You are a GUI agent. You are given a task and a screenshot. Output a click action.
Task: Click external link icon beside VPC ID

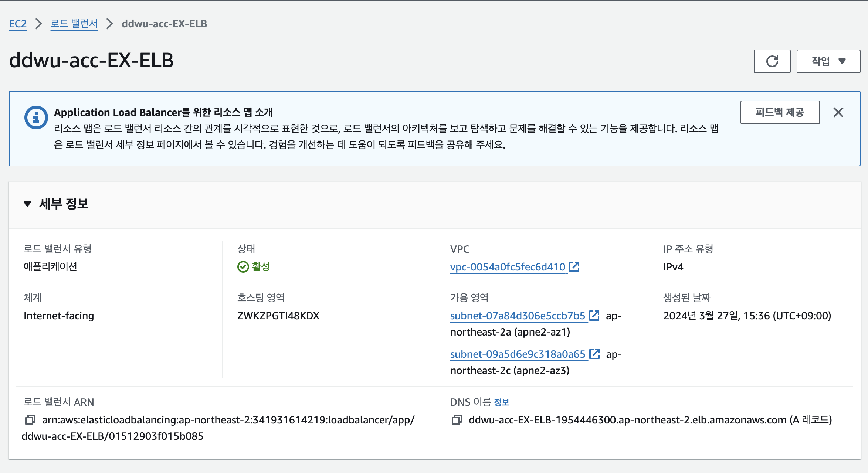(574, 266)
